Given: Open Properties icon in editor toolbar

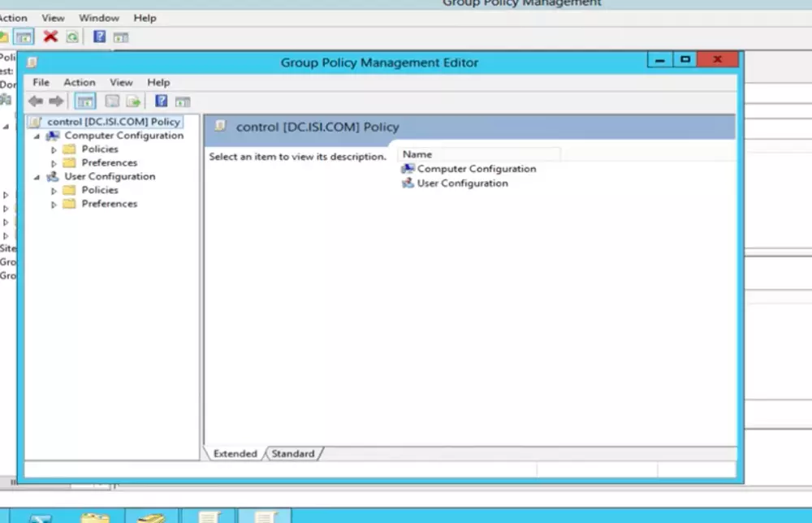Looking at the screenshot, I should point(112,102).
